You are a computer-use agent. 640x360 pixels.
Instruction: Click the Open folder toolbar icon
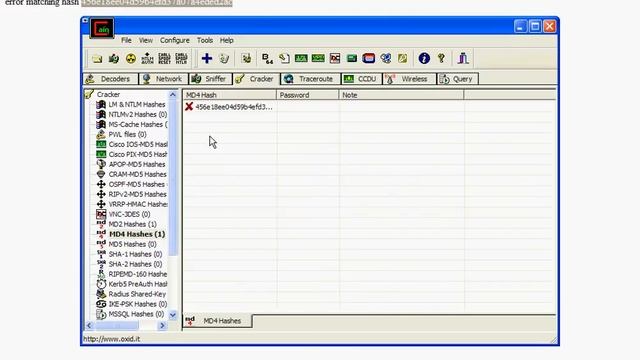point(97,59)
